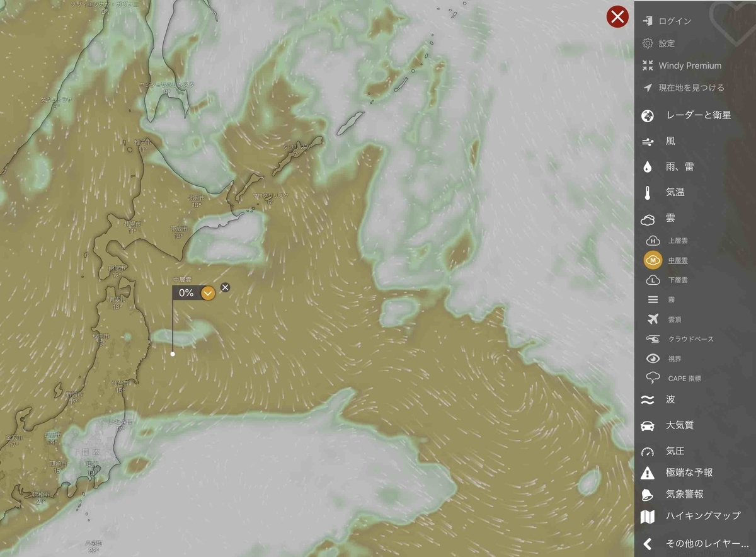Click the 東京 city label on map

[x=92, y=464]
